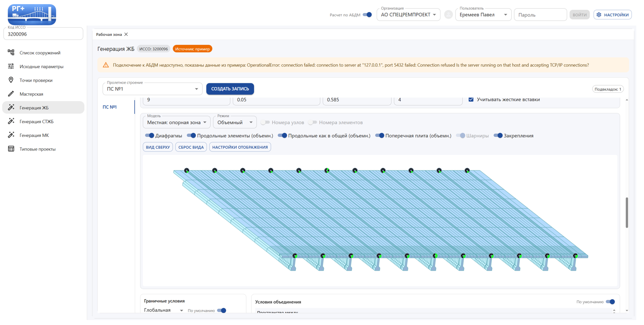
Task: Open Типовые проекты section
Action: (44, 149)
